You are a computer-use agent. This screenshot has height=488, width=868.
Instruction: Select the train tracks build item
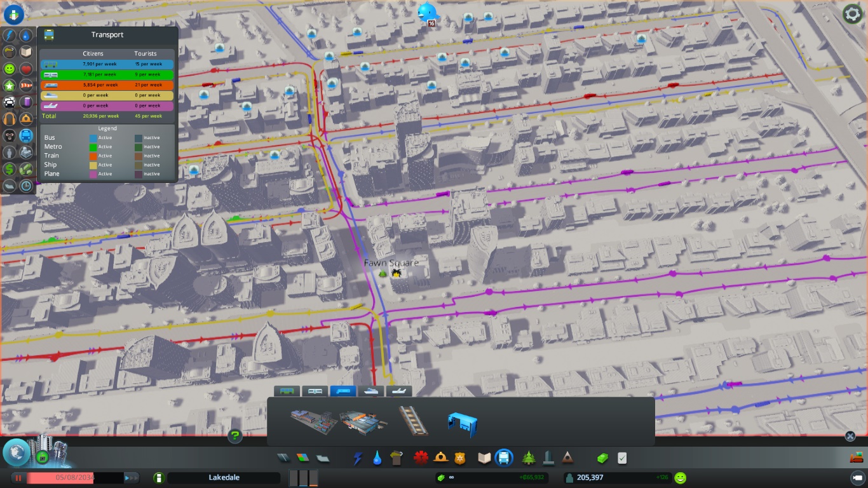412,420
